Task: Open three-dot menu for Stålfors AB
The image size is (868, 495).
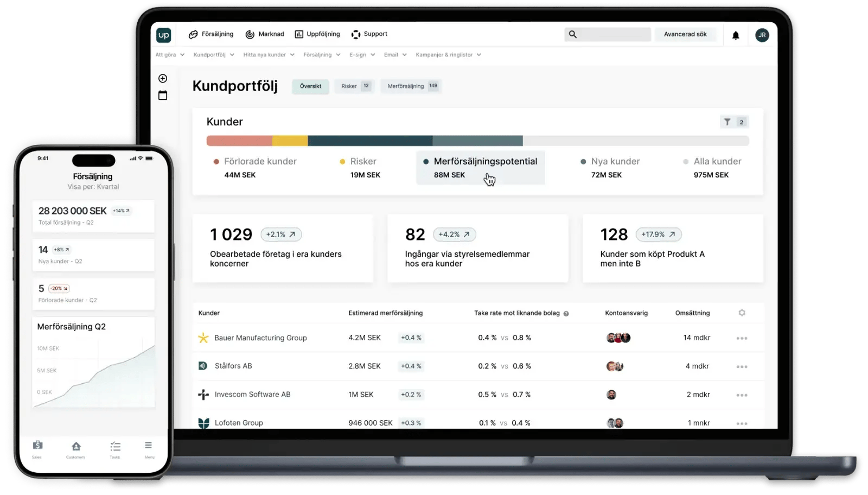Action: point(742,367)
